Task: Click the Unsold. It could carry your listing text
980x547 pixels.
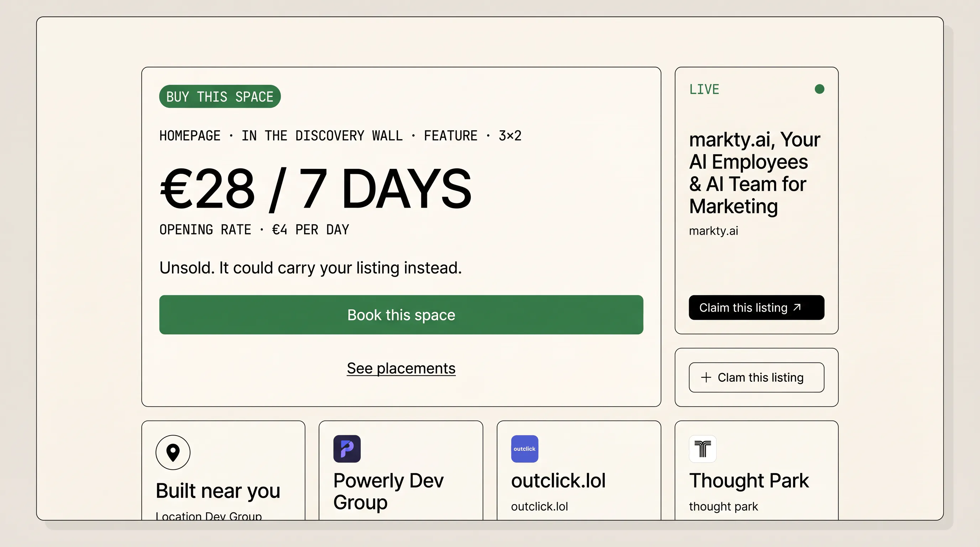Action: click(x=311, y=268)
